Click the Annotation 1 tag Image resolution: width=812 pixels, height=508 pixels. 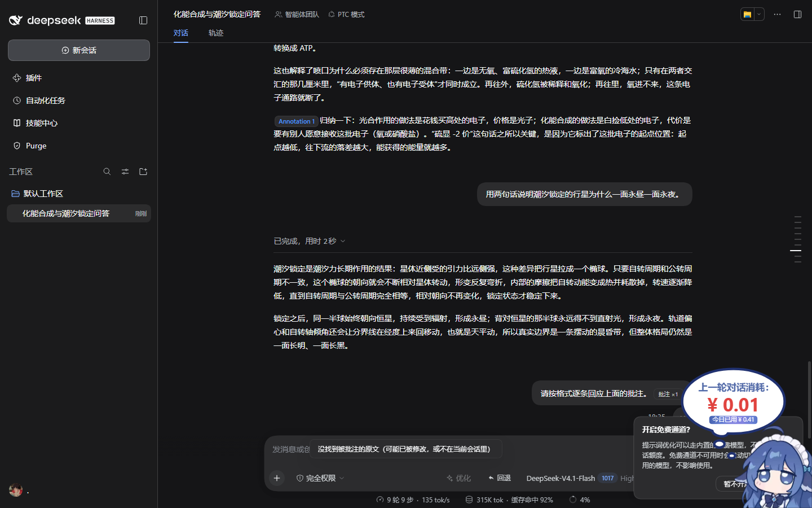(297, 121)
